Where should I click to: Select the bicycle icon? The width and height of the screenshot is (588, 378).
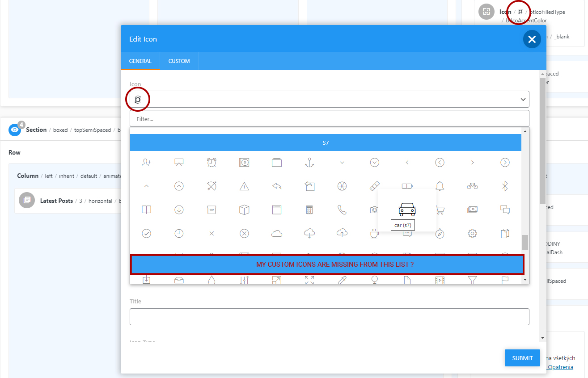point(472,186)
